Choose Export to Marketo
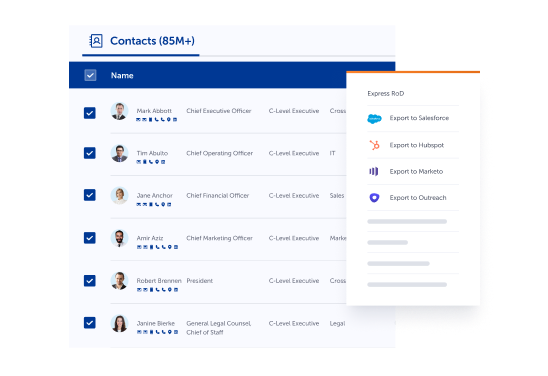The width and height of the screenshot is (548, 376). coord(416,171)
